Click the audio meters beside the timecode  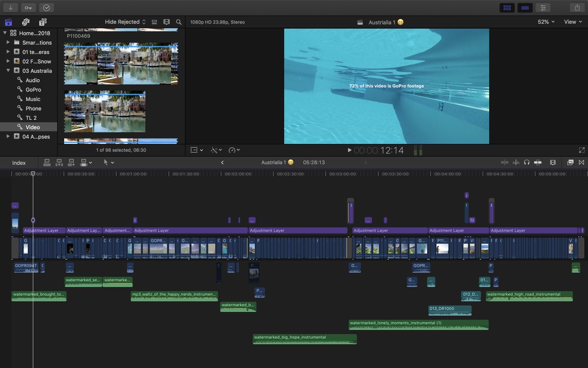417,150
